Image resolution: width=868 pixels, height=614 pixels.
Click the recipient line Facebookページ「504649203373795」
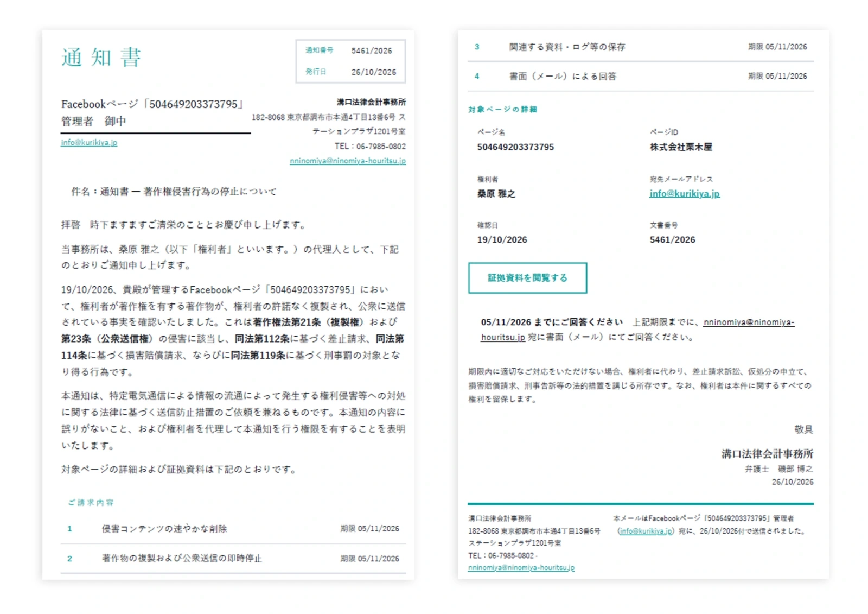click(x=153, y=104)
